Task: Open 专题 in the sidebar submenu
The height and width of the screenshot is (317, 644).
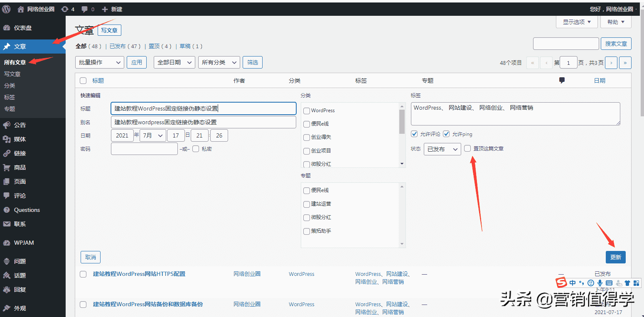Action: (10, 109)
